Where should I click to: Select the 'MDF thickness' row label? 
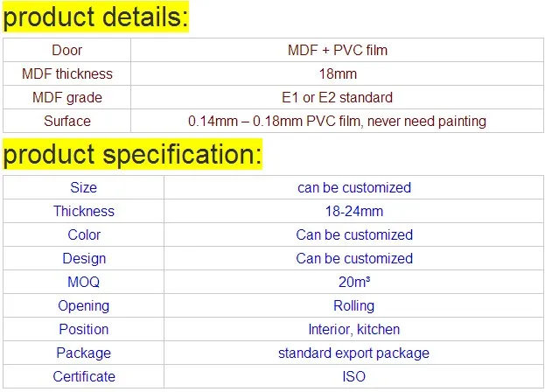point(67,73)
